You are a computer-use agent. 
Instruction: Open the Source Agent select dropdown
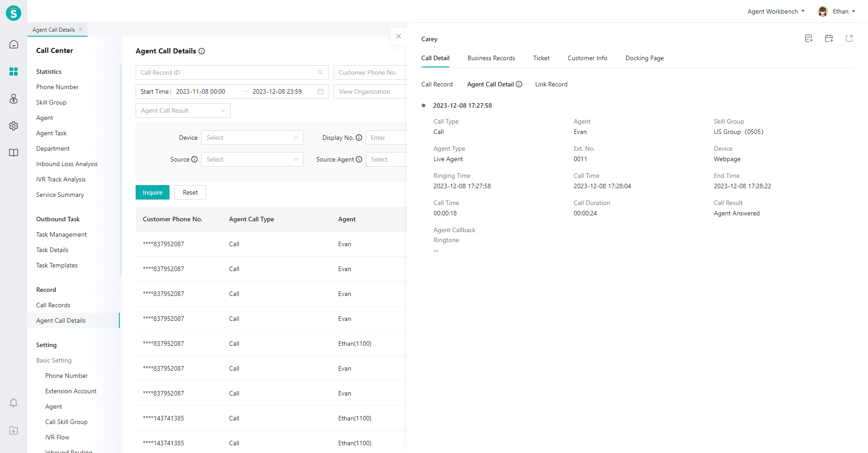point(387,159)
